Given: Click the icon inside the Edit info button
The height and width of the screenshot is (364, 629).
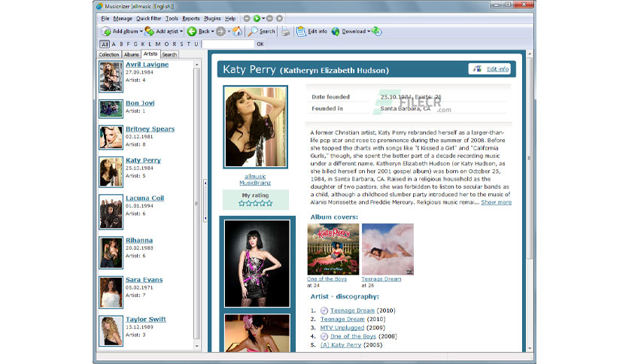Looking at the screenshot, I should [477, 69].
